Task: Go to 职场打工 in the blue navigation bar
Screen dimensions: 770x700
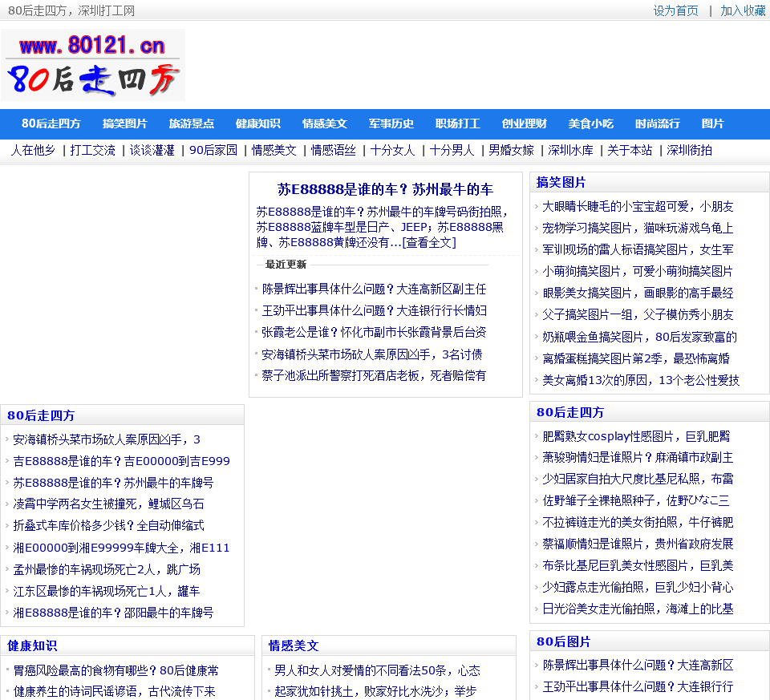Action: 458,123
